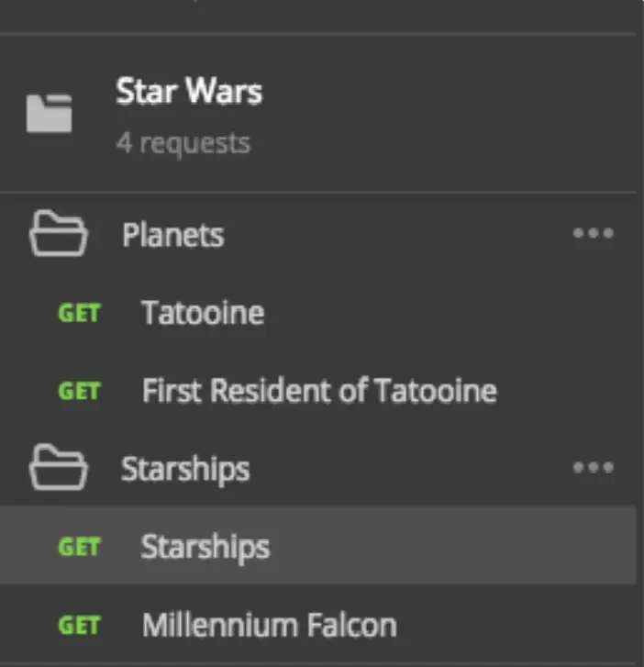Screen dimensions: 644x667
Task: Select the Planets folder name
Action: tap(172, 235)
